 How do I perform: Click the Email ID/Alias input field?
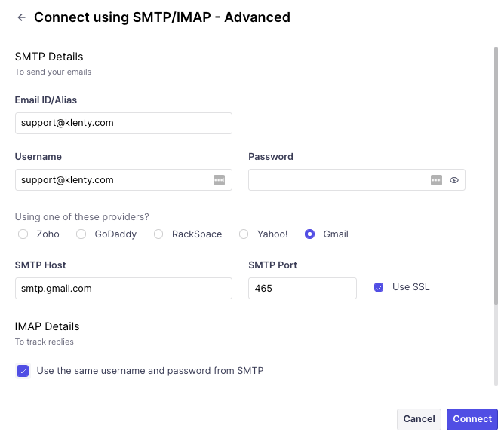click(123, 123)
